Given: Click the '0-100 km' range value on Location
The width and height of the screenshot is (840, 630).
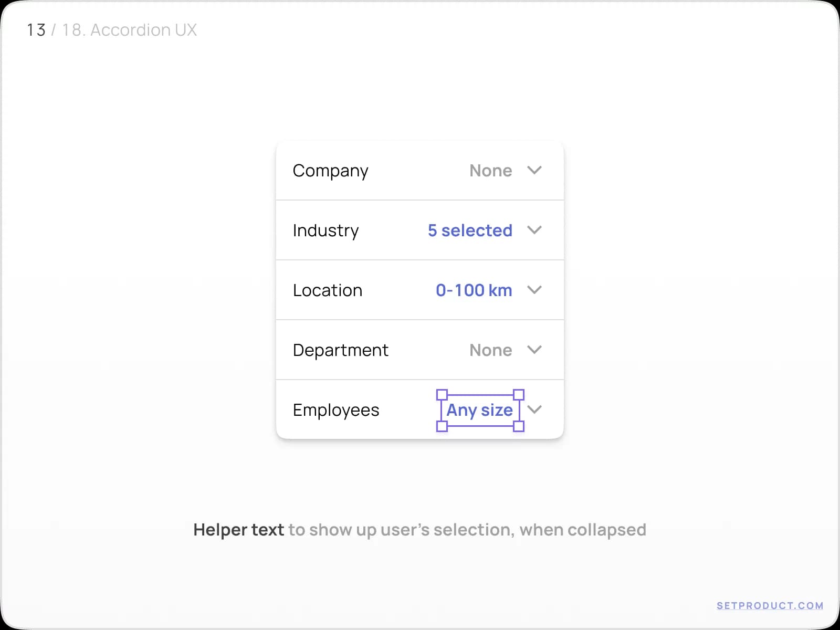Looking at the screenshot, I should (474, 290).
